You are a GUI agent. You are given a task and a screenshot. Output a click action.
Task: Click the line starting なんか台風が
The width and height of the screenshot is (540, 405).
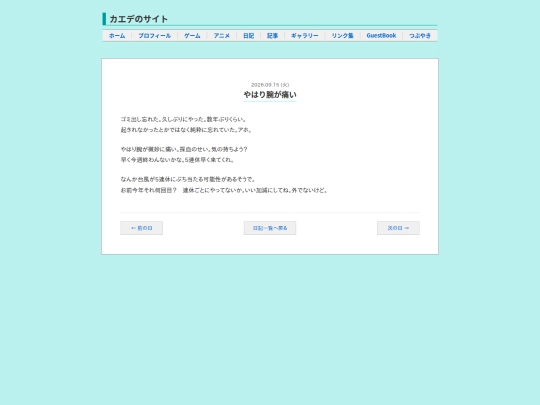(188, 179)
